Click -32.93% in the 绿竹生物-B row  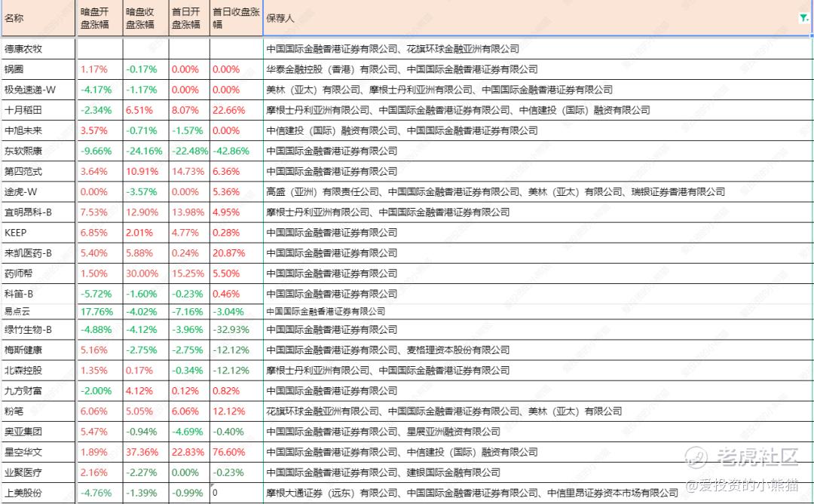(x=231, y=330)
